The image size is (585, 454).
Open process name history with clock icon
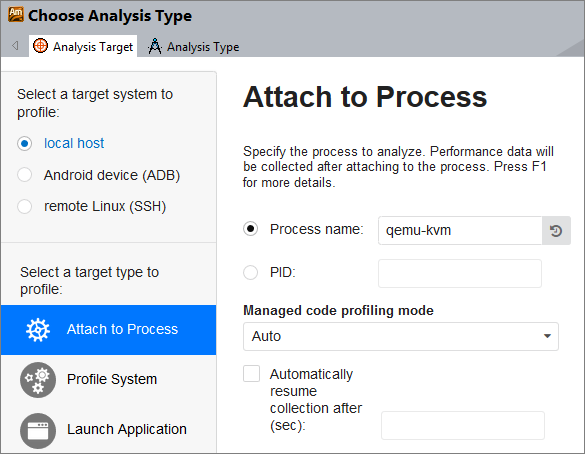coord(556,231)
